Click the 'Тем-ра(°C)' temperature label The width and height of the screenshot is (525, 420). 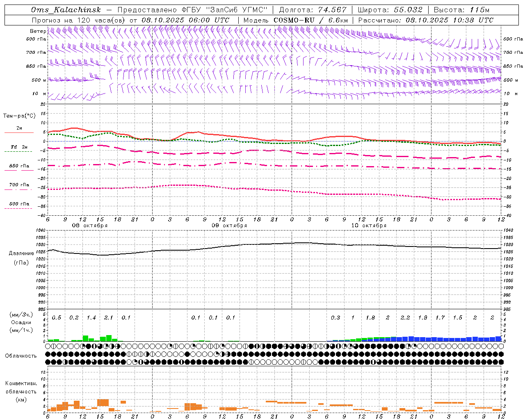click(19, 116)
